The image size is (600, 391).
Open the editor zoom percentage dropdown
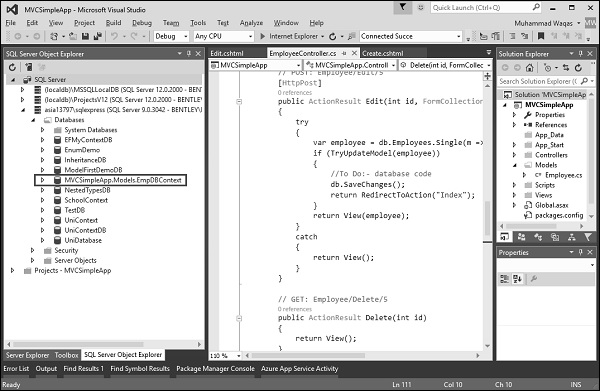pyautogui.click(x=239, y=356)
